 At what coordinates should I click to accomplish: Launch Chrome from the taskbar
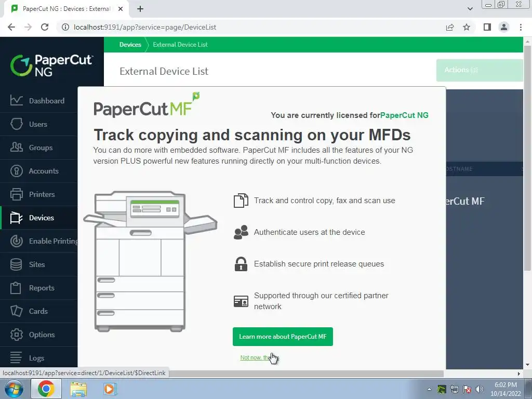point(46,389)
